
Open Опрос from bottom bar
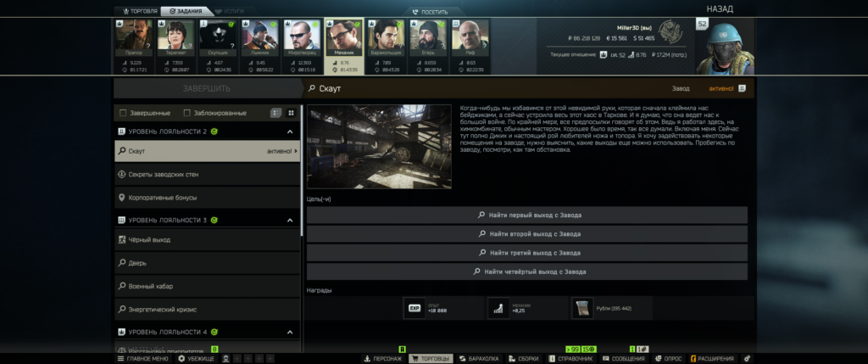pyautogui.click(x=668, y=359)
